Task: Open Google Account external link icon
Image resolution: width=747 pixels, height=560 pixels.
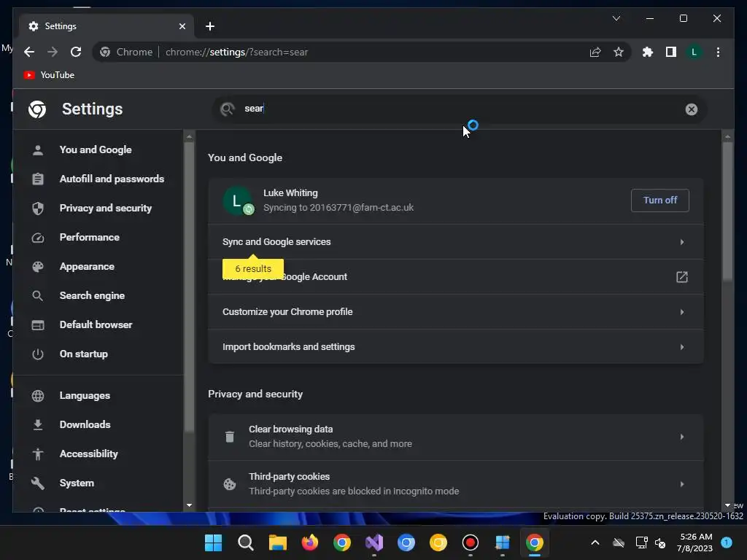Action: [x=682, y=276]
